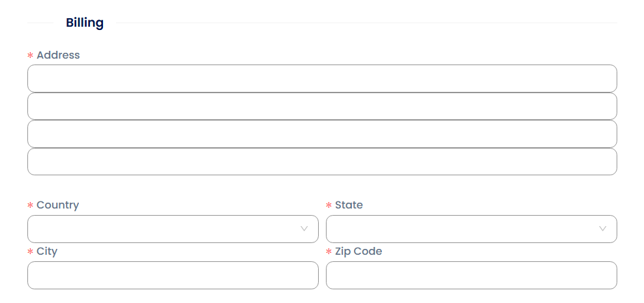Click the Billing section heading
Viewport: 644px width, 303px height.
click(85, 23)
